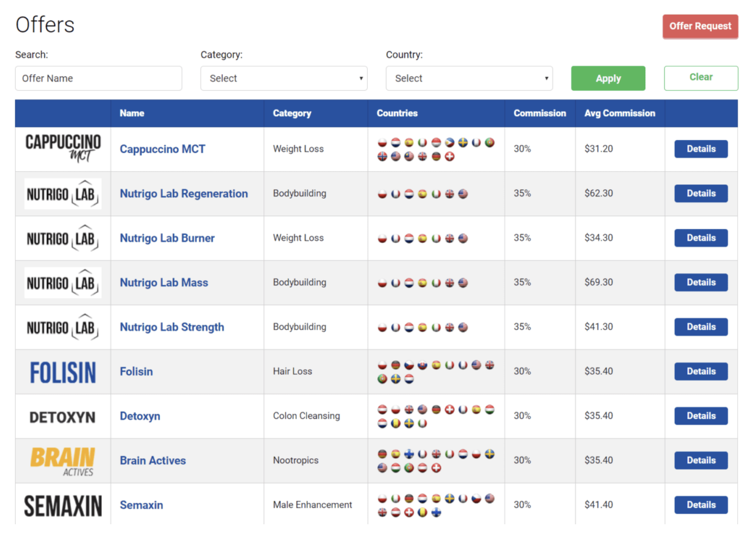Click the $31.20 average commission value
The height and width of the screenshot is (535, 755).
tap(599, 149)
